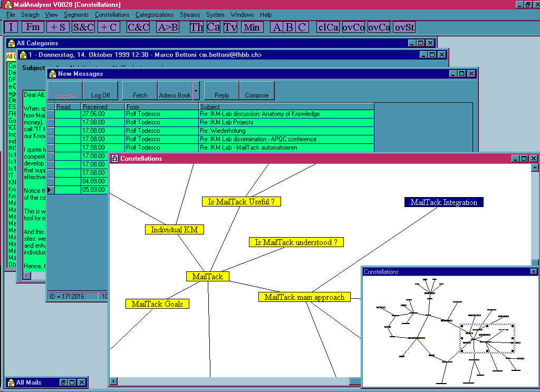The width and height of the screenshot is (540, 392).
Task: Activate the C&C toolbar button
Action: pos(138,27)
